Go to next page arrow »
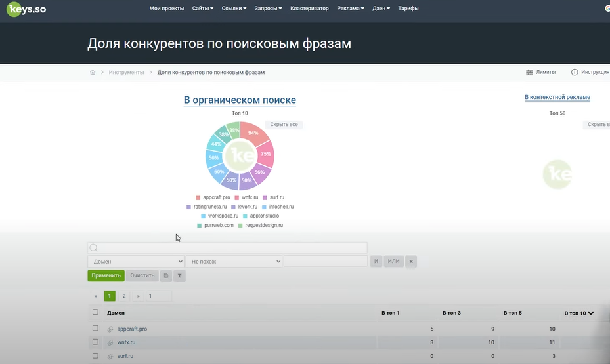This screenshot has height=364, width=610. click(138, 296)
